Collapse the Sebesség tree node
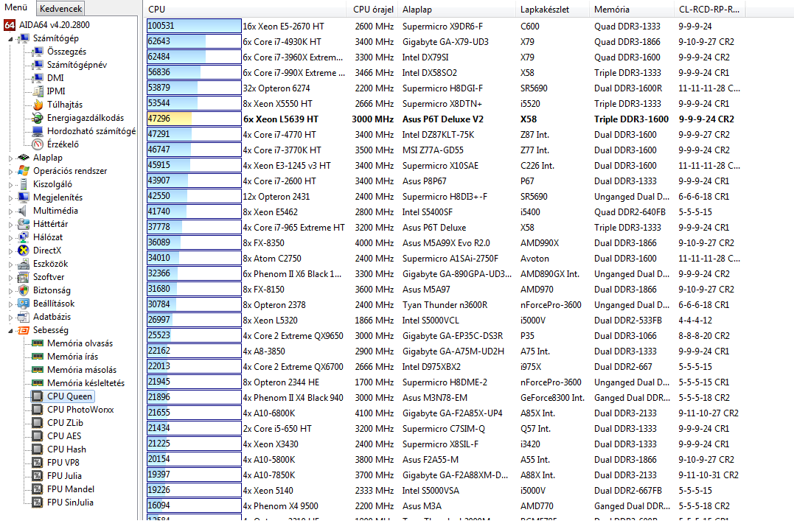 coord(10,331)
